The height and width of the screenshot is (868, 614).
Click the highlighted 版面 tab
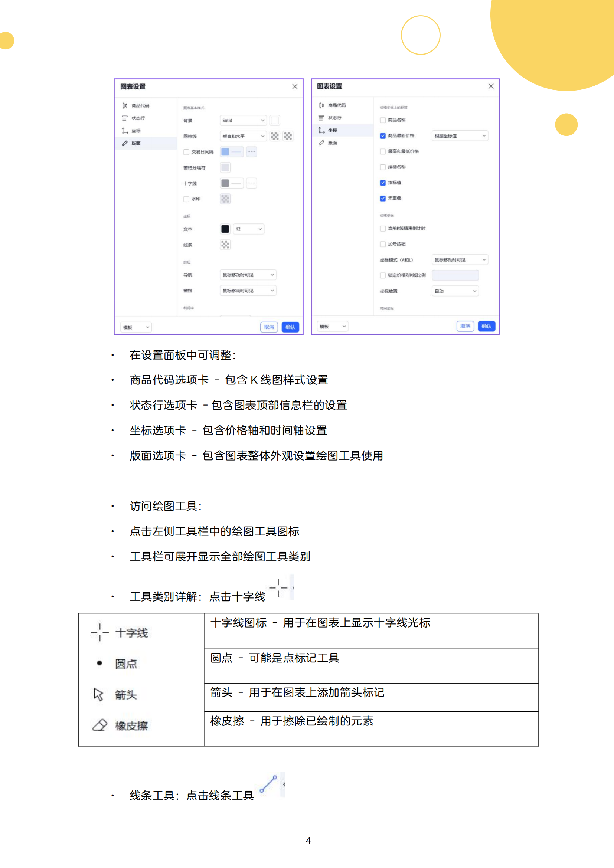pos(136,143)
